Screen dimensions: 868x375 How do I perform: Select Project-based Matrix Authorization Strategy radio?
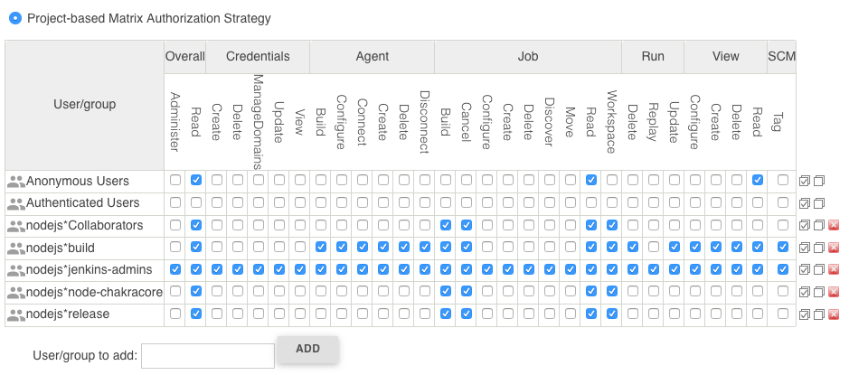pyautogui.click(x=15, y=18)
